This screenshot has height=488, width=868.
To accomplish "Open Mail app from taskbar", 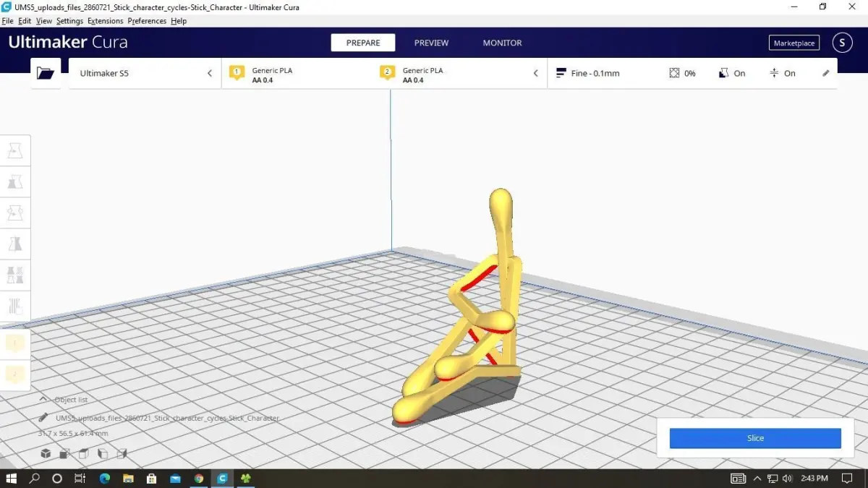I will point(175,479).
